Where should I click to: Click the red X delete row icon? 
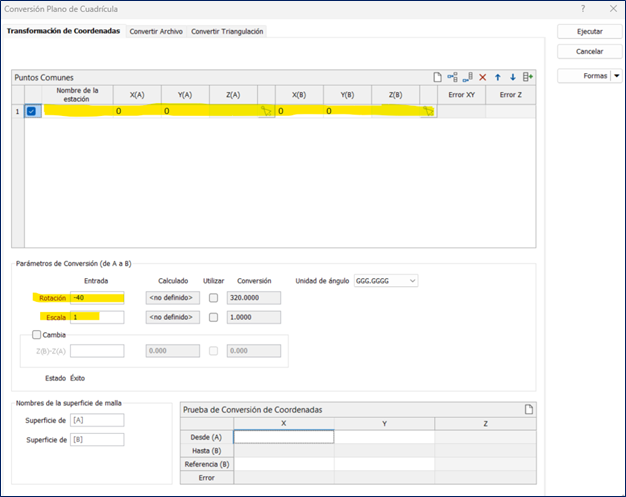point(483,77)
